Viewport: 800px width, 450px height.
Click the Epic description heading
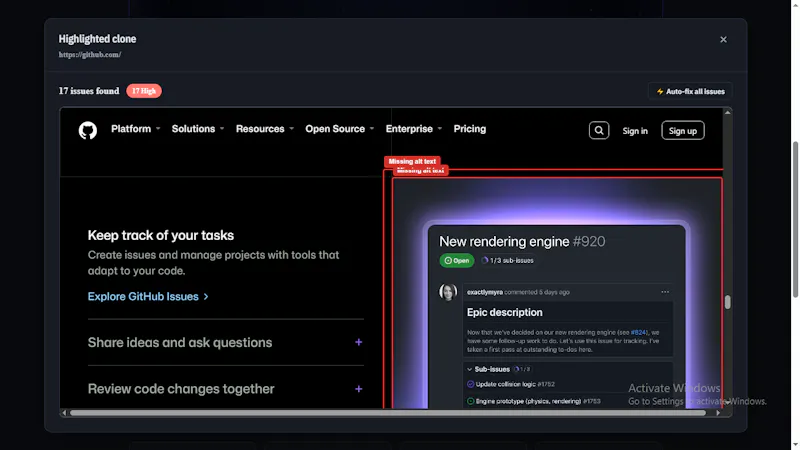[505, 312]
